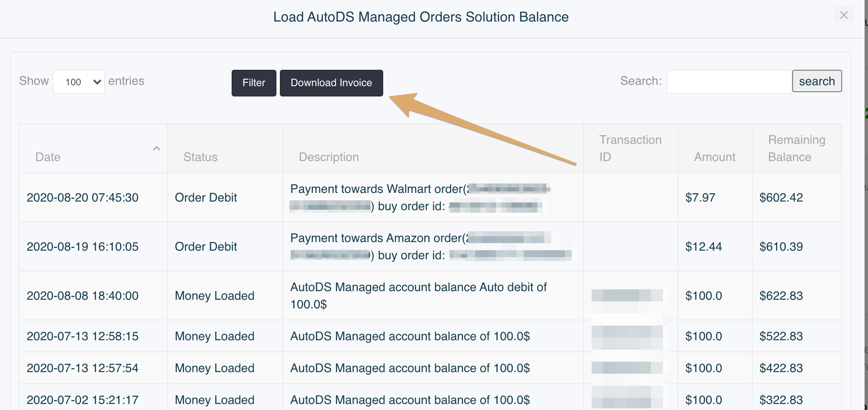868x410 pixels.
Task: Click the search button
Action: click(x=817, y=81)
